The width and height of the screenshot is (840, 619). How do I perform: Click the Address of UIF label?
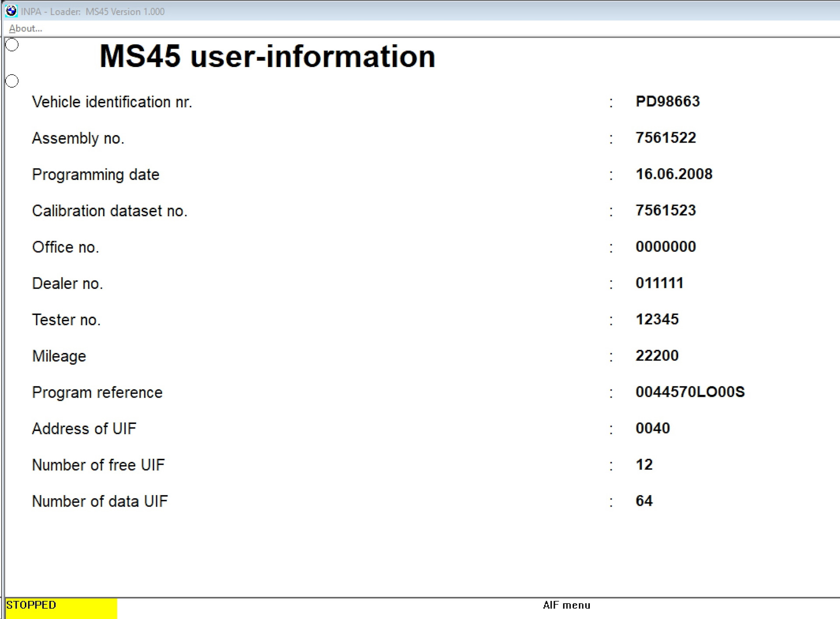[84, 429]
